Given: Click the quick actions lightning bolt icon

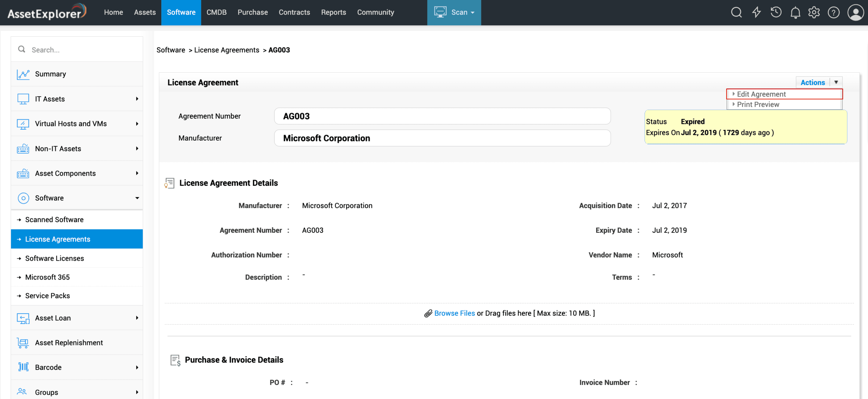Looking at the screenshot, I should [x=757, y=12].
